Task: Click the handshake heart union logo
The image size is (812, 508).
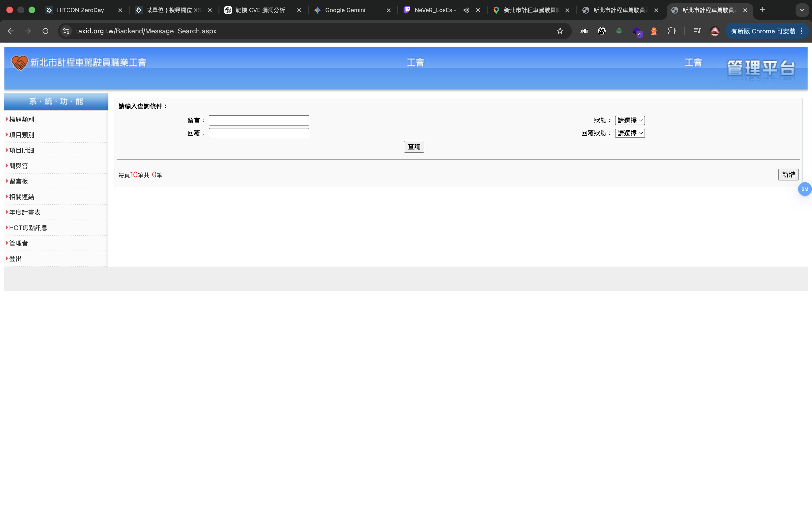Action: tap(20, 62)
